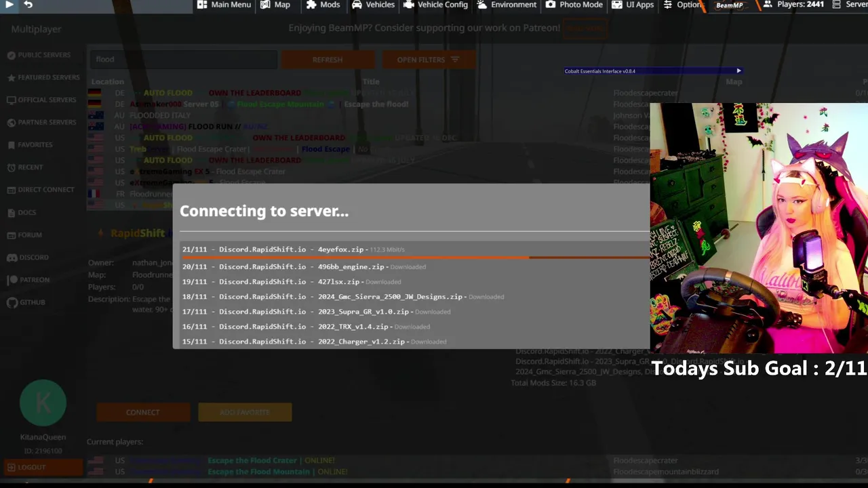
Task: Click the Add Favorite button
Action: point(245,412)
